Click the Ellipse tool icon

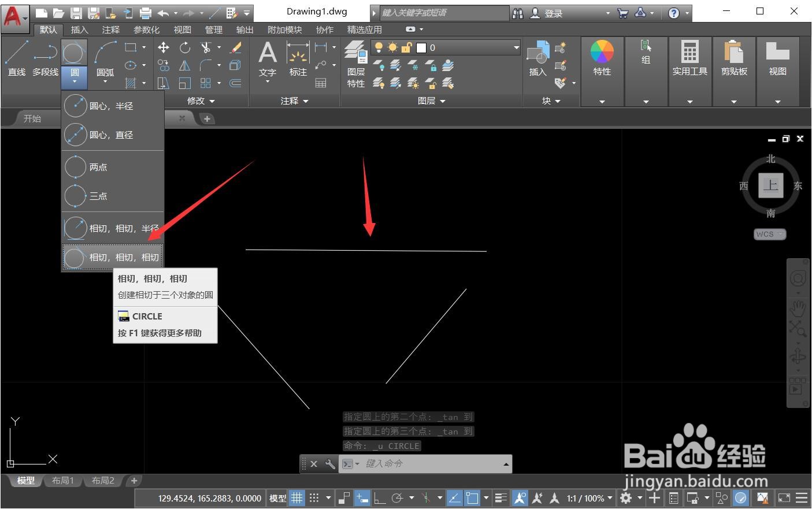131,65
